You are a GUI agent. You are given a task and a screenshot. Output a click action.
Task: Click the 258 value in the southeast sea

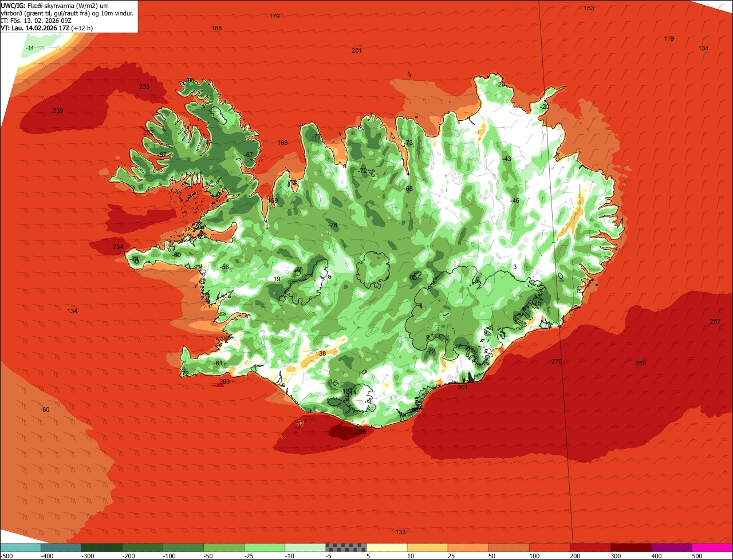[x=641, y=363]
